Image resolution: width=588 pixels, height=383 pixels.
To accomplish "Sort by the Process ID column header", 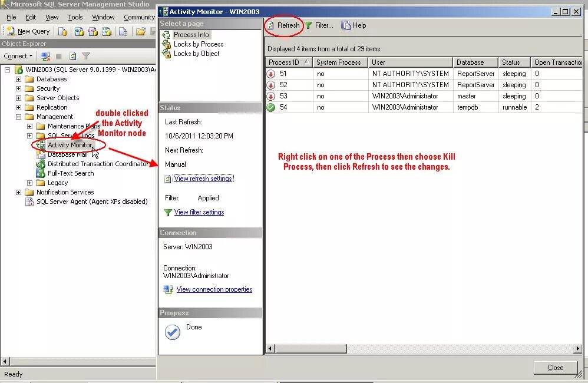I will click(x=289, y=62).
